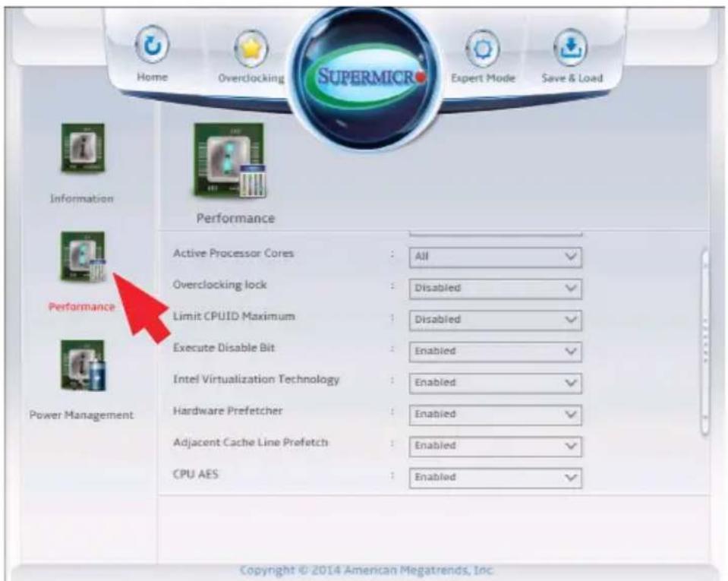Click the Overclocking label
This screenshot has height=581, width=728.
click(x=251, y=78)
